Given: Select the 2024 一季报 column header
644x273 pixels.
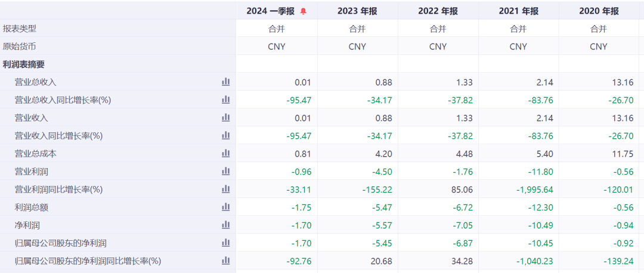Looking at the screenshot, I should pos(272,11).
